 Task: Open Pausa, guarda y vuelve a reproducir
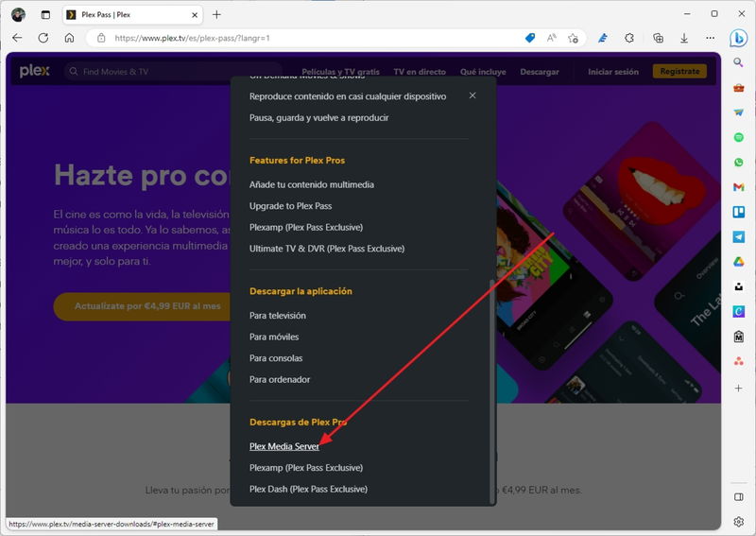point(318,118)
